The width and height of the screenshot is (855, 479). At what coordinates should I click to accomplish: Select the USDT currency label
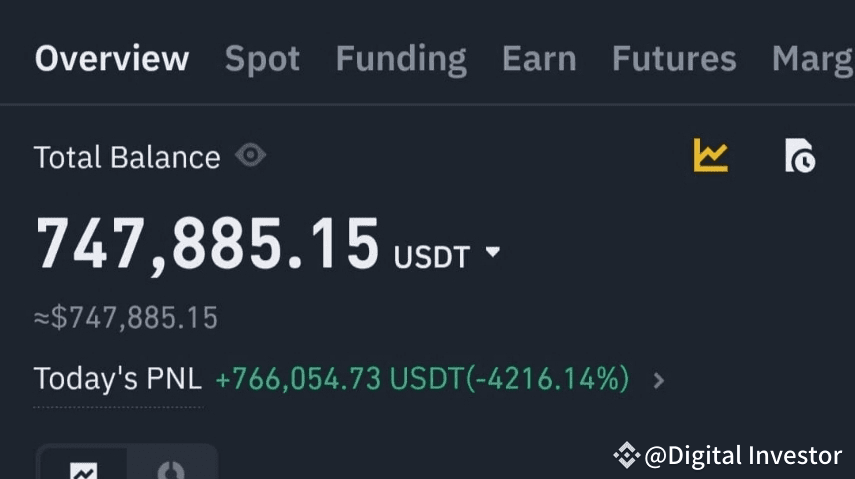pos(431,257)
